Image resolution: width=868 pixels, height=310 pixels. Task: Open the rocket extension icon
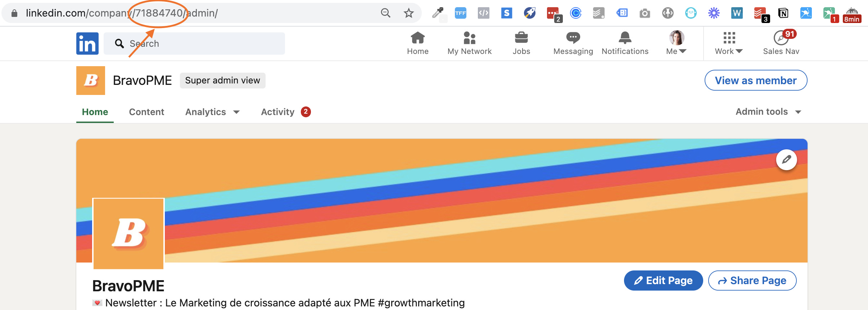coord(530,13)
